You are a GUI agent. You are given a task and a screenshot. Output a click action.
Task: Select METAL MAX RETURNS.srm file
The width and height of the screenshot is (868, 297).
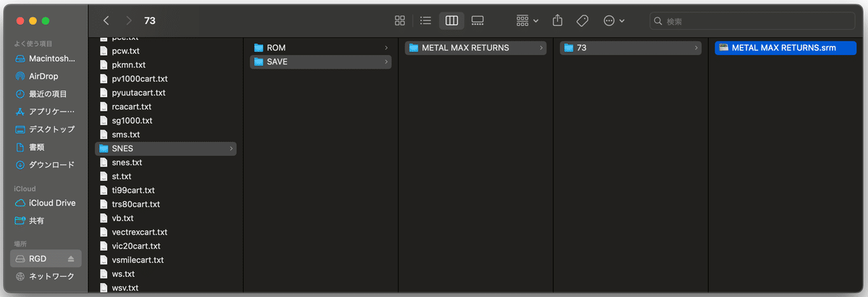786,48
